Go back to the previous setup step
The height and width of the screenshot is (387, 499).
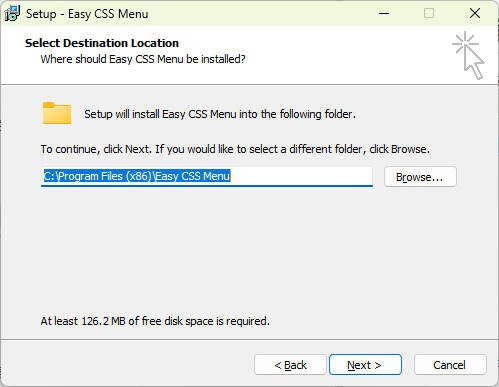point(290,365)
